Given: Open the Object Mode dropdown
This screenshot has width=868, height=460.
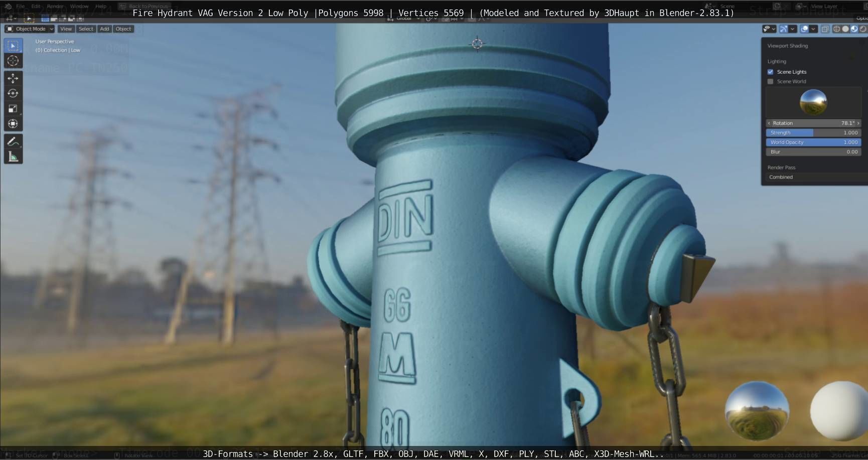Looking at the screenshot, I should 30,29.
